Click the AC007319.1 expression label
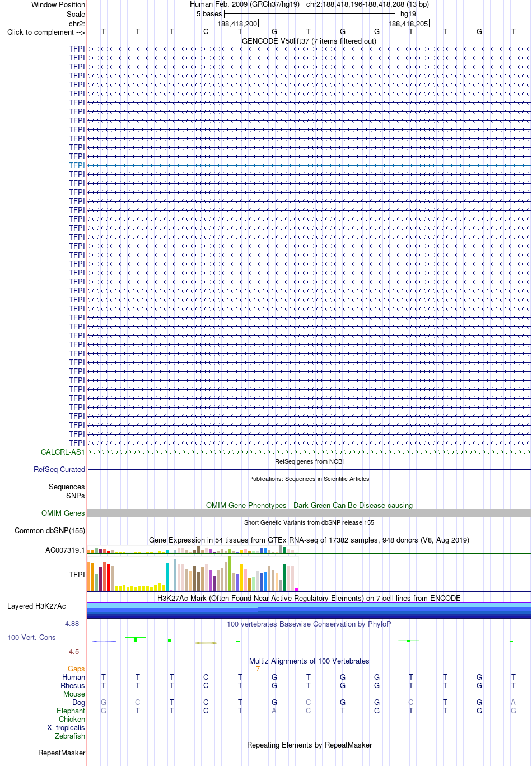The image size is (532, 766). tap(65, 550)
